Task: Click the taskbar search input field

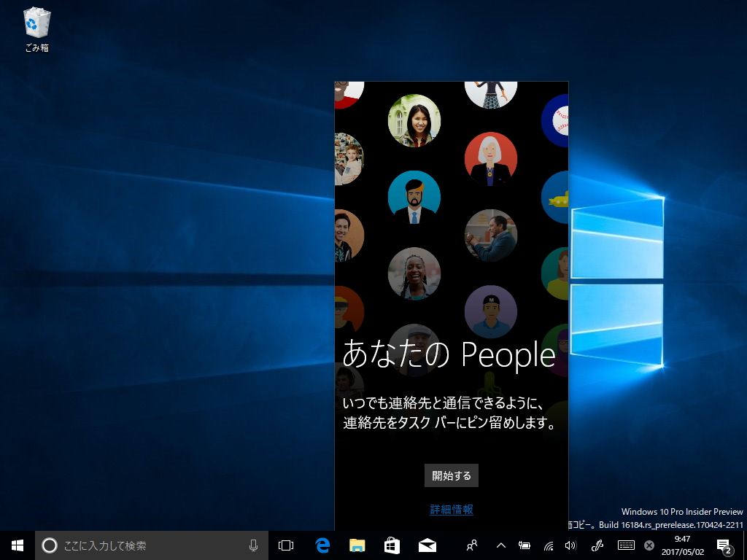Action: (x=146, y=545)
